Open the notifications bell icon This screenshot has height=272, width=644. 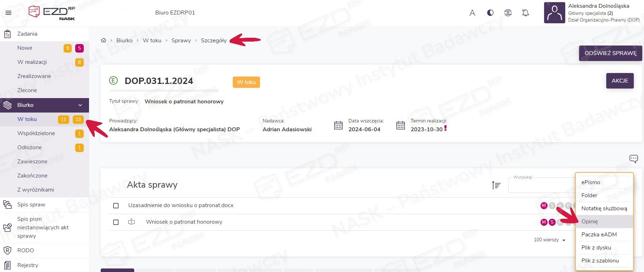coord(525,13)
